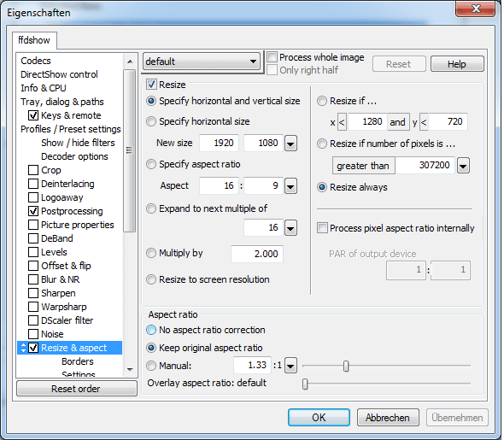
Task: Open the Codecs page in the list
Action: click(x=36, y=61)
